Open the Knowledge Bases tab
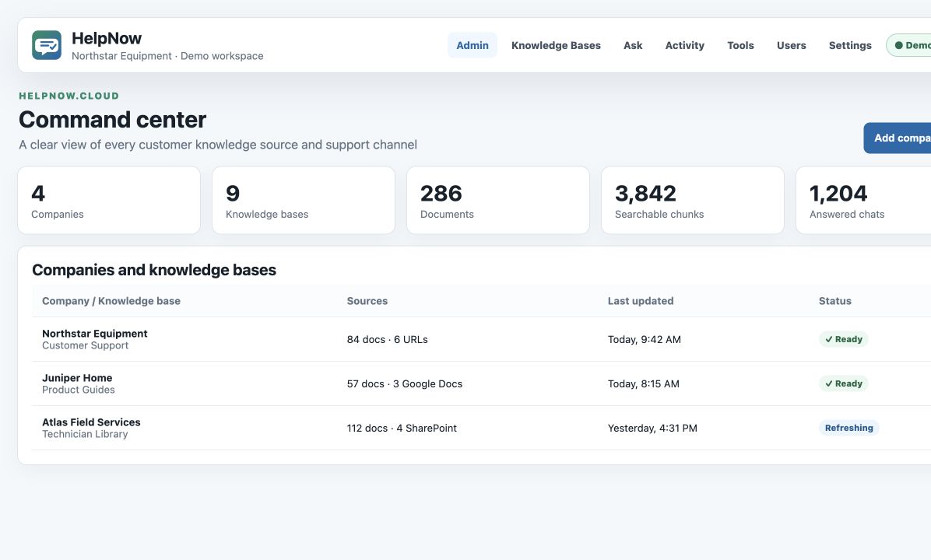 coord(556,45)
